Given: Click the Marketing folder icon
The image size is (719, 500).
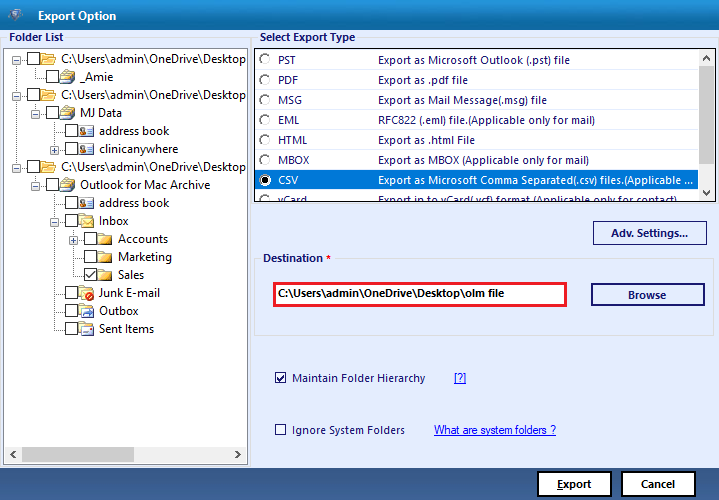Looking at the screenshot, I should (x=105, y=257).
